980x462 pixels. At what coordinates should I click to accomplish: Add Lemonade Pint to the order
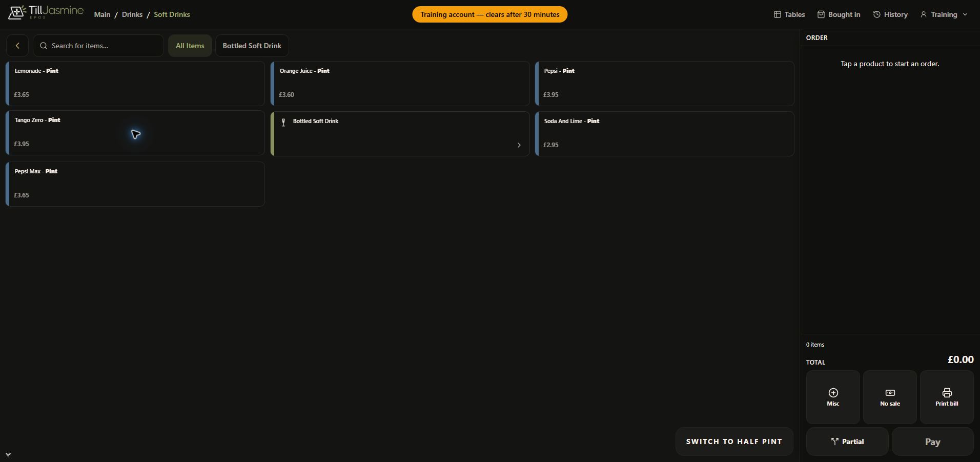click(x=135, y=84)
